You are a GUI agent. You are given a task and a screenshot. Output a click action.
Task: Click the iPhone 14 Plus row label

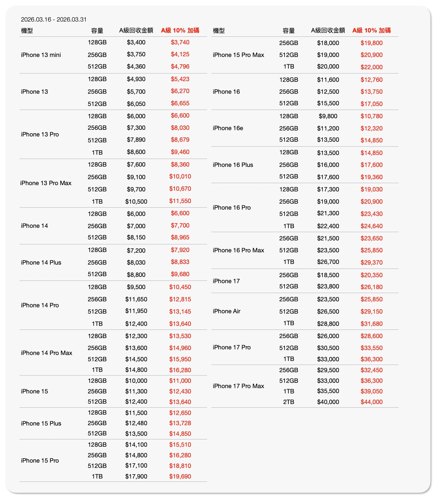click(x=41, y=263)
